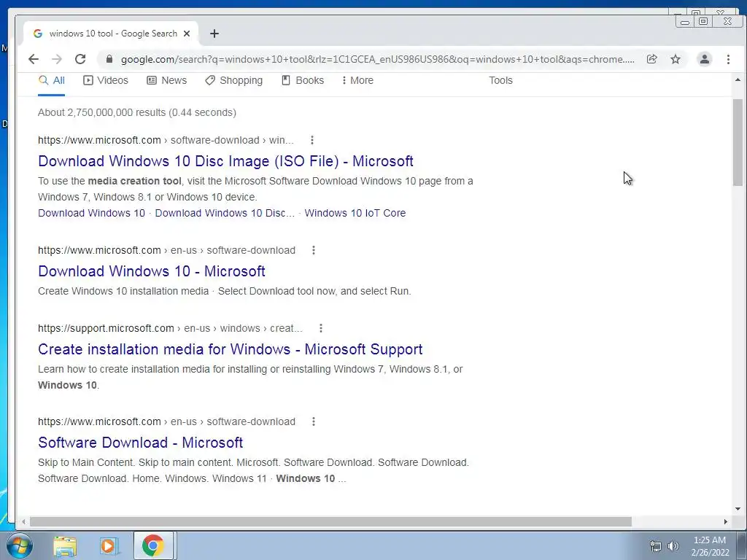Open Software Download - Microsoft result
The width and height of the screenshot is (747, 560).
click(x=141, y=443)
